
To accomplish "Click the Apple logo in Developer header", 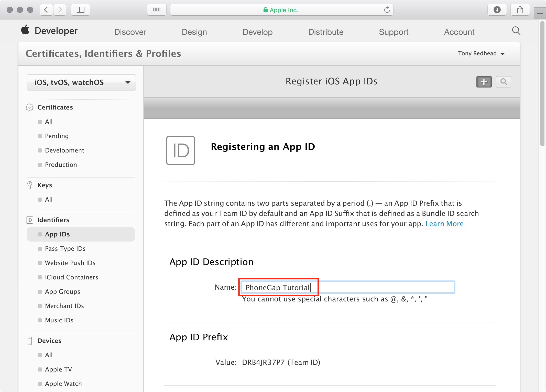I will pos(25,30).
